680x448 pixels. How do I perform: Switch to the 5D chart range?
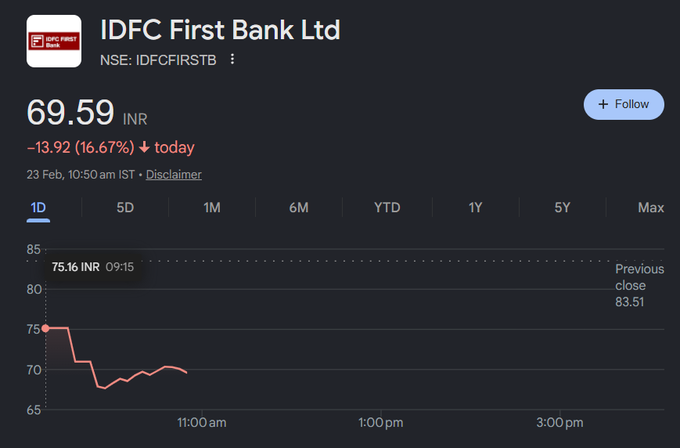[125, 208]
